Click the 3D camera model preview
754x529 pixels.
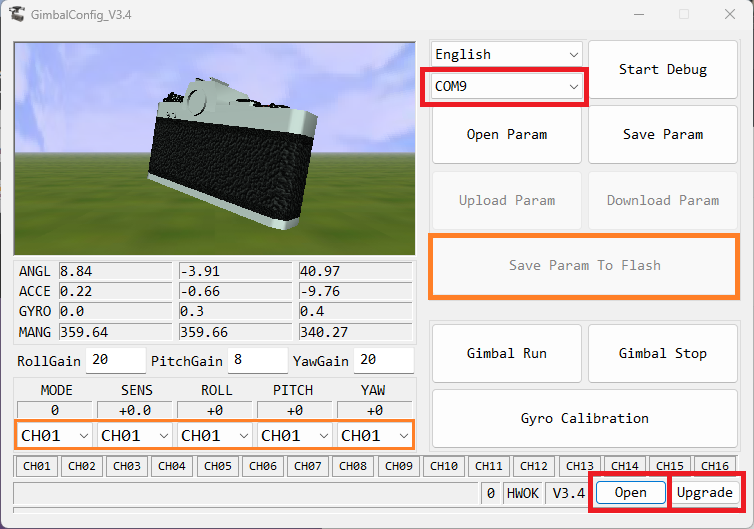(x=214, y=148)
